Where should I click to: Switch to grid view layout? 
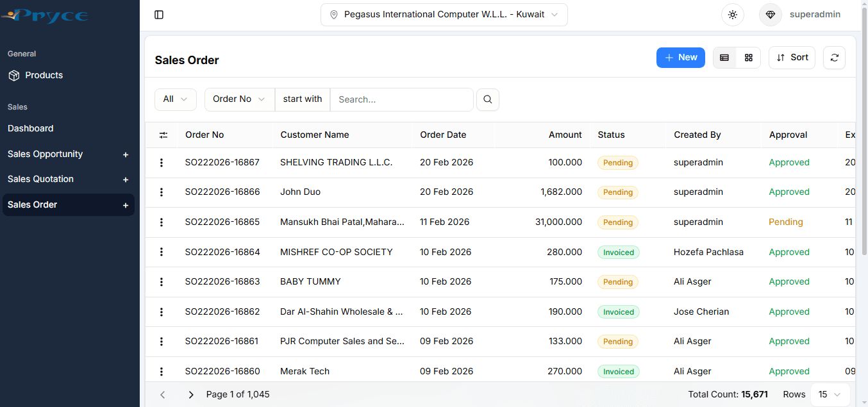pyautogui.click(x=748, y=57)
